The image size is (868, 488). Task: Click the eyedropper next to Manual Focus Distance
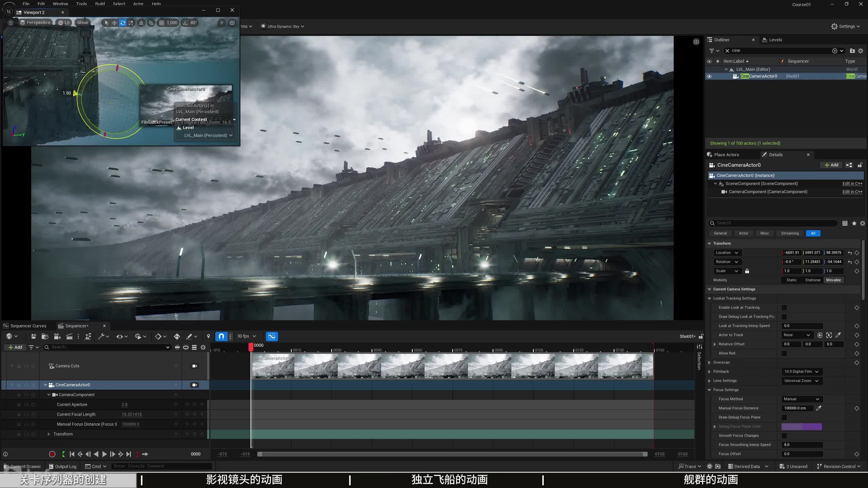(x=819, y=408)
